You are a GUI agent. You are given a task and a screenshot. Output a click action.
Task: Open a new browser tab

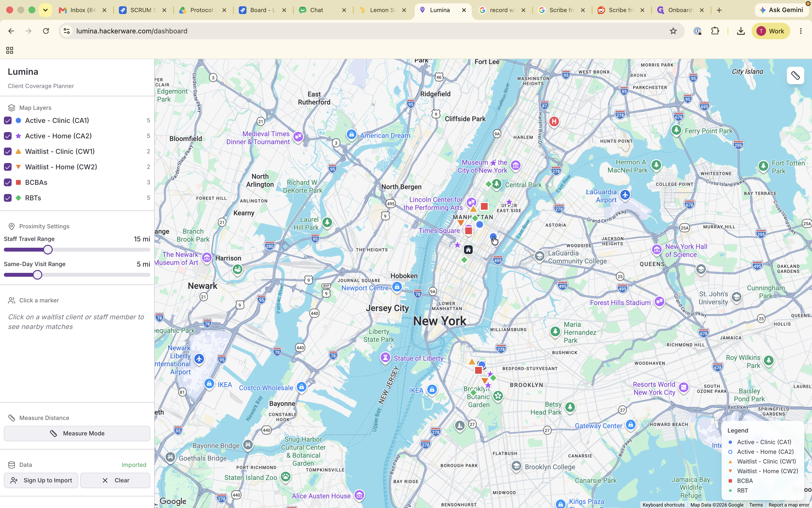point(719,10)
